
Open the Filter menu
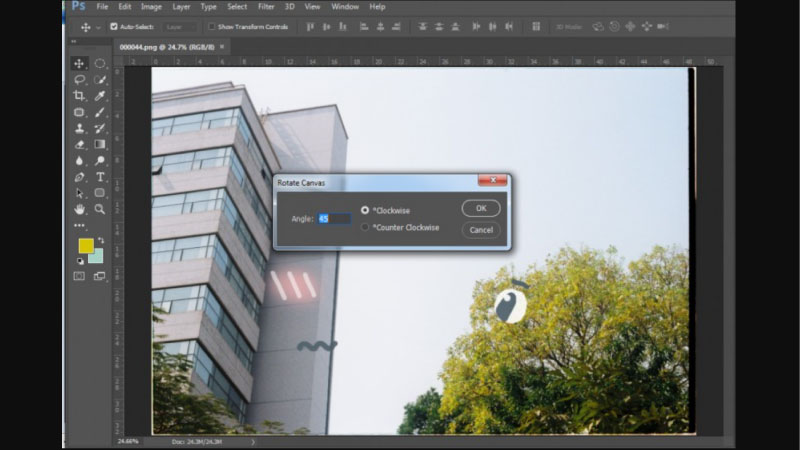[x=266, y=6]
